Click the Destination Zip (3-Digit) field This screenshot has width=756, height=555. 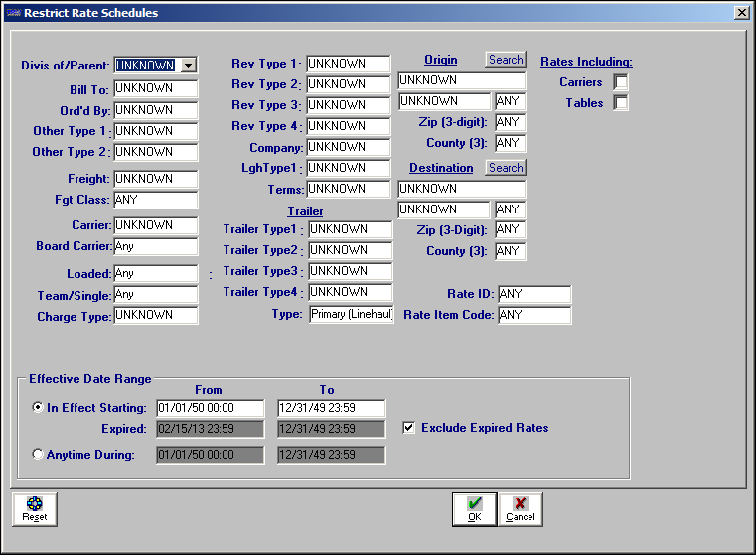pyautogui.click(x=510, y=229)
